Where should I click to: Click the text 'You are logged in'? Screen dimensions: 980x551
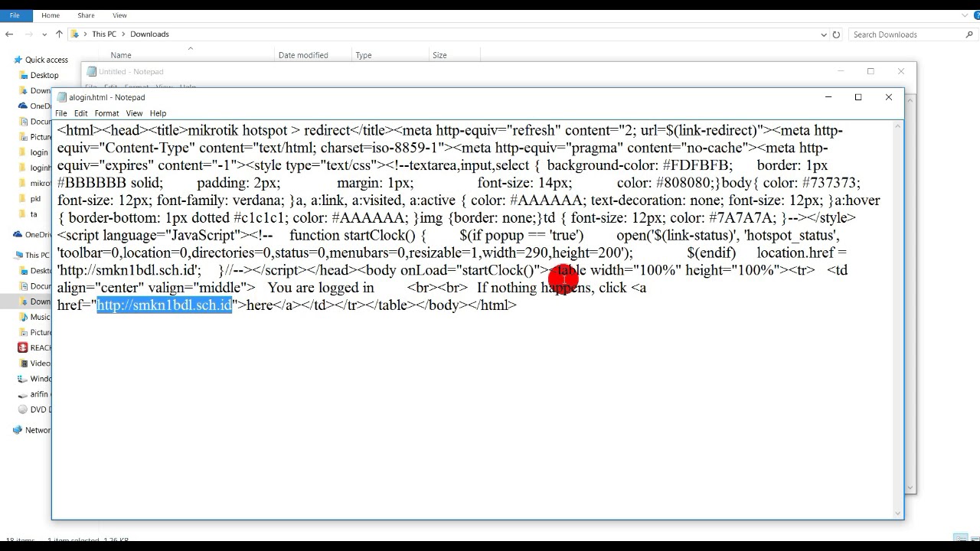point(321,288)
